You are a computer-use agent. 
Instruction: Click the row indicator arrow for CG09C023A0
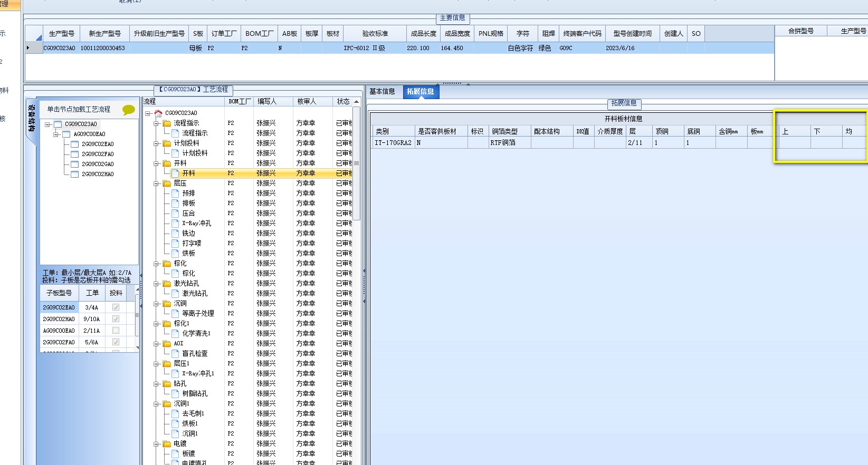click(28, 48)
